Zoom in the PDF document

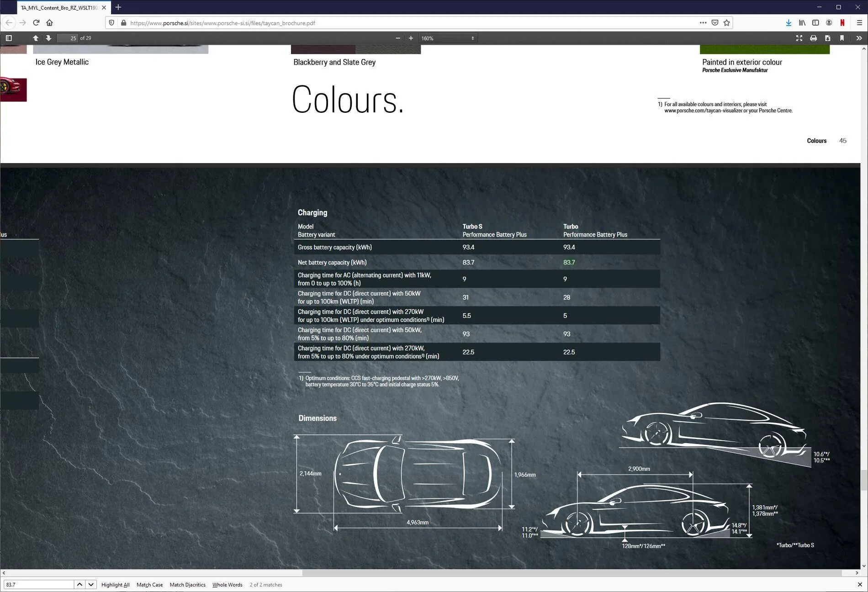[411, 38]
